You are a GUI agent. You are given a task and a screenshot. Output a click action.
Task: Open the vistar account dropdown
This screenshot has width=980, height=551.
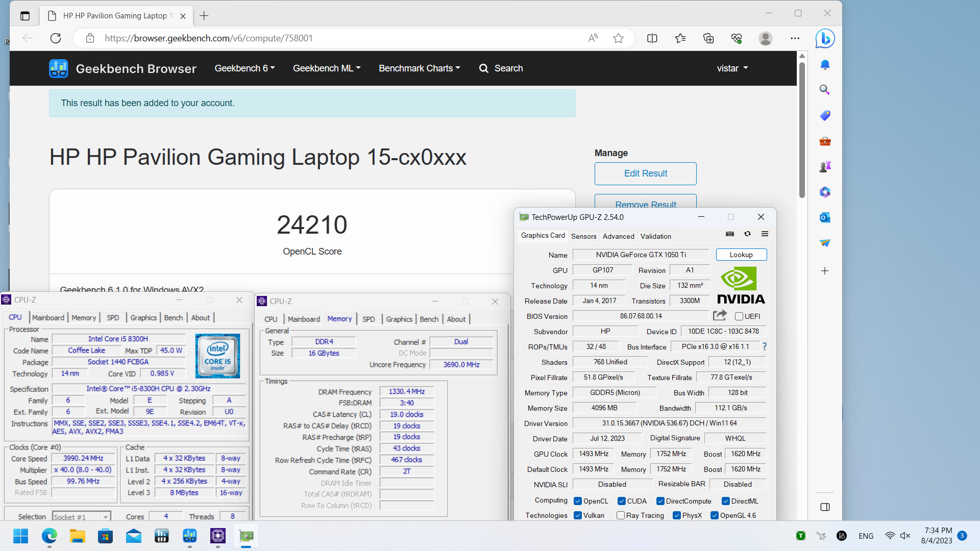732,68
